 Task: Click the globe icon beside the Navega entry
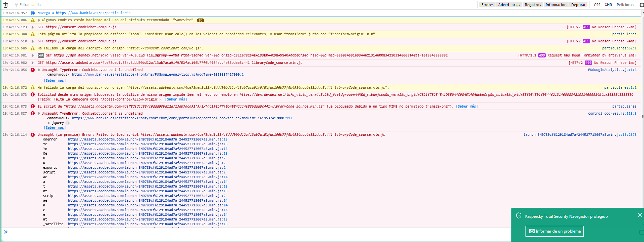click(33, 13)
